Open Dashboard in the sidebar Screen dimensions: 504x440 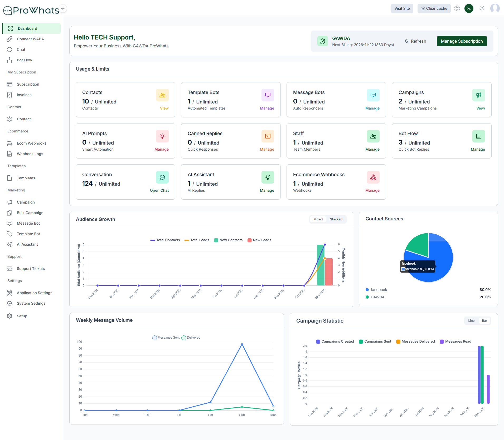point(32,28)
